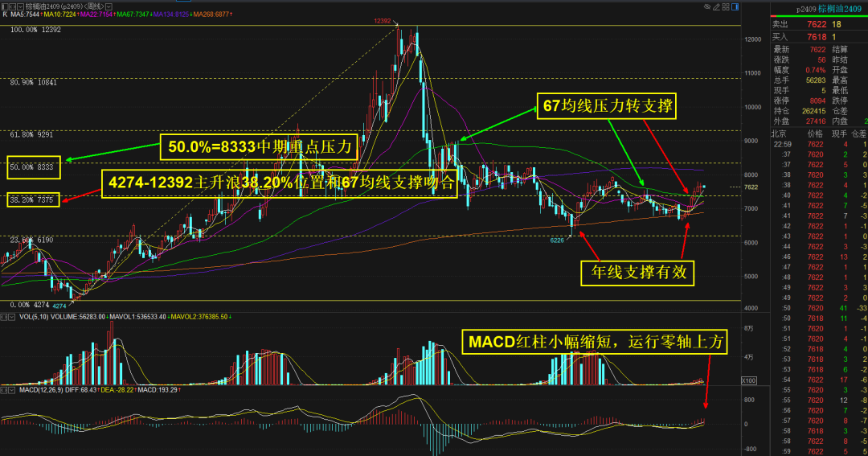
Task: Click the 总手 56283 total volume value
Action: click(x=816, y=80)
